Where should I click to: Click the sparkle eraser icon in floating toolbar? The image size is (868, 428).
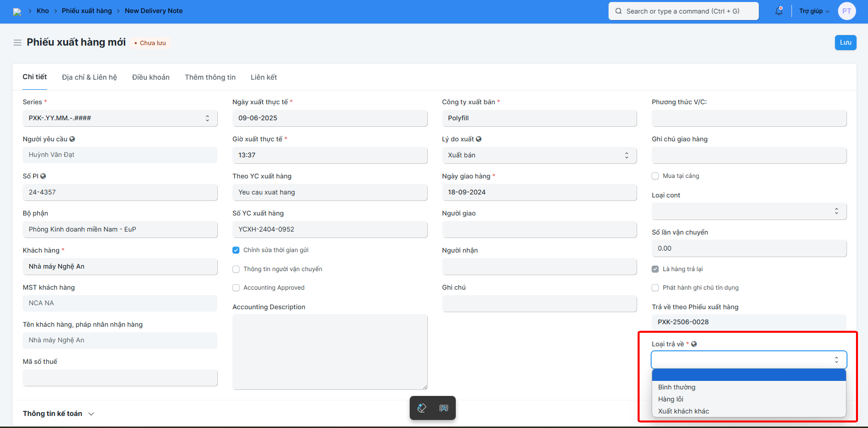422,408
